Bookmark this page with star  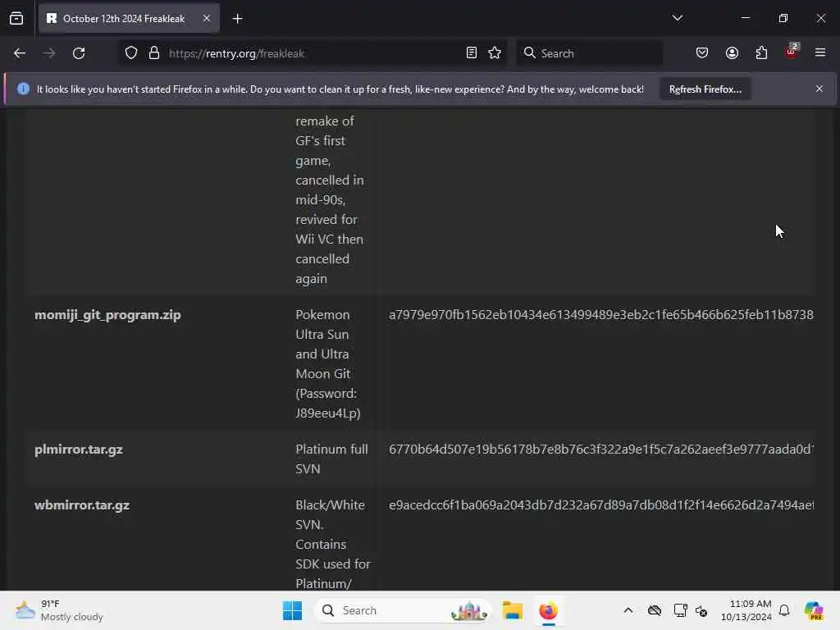[x=495, y=53]
